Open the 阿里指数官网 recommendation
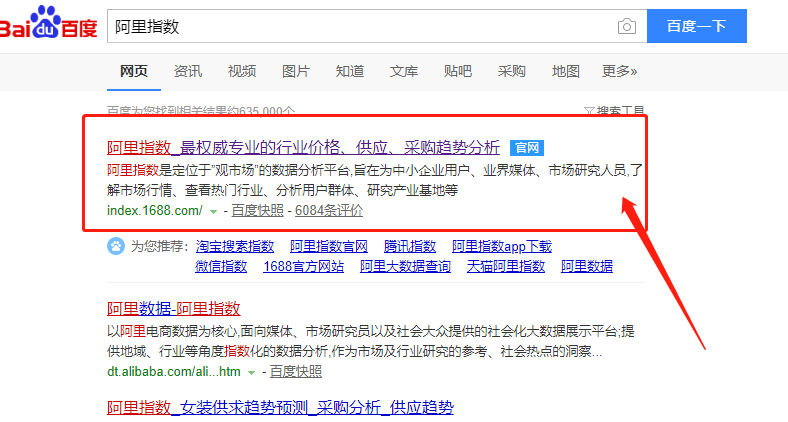The image size is (788, 422). (329, 246)
